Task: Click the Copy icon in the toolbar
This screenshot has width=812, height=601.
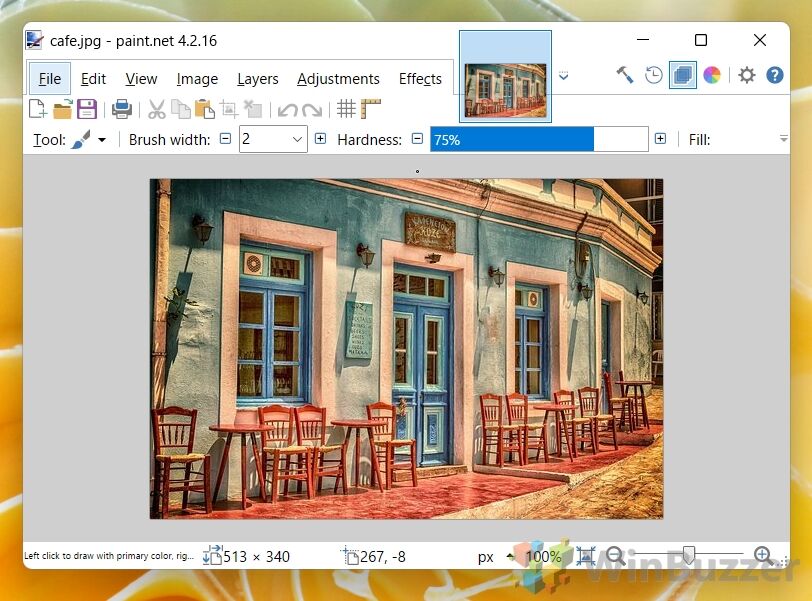Action: (181, 109)
